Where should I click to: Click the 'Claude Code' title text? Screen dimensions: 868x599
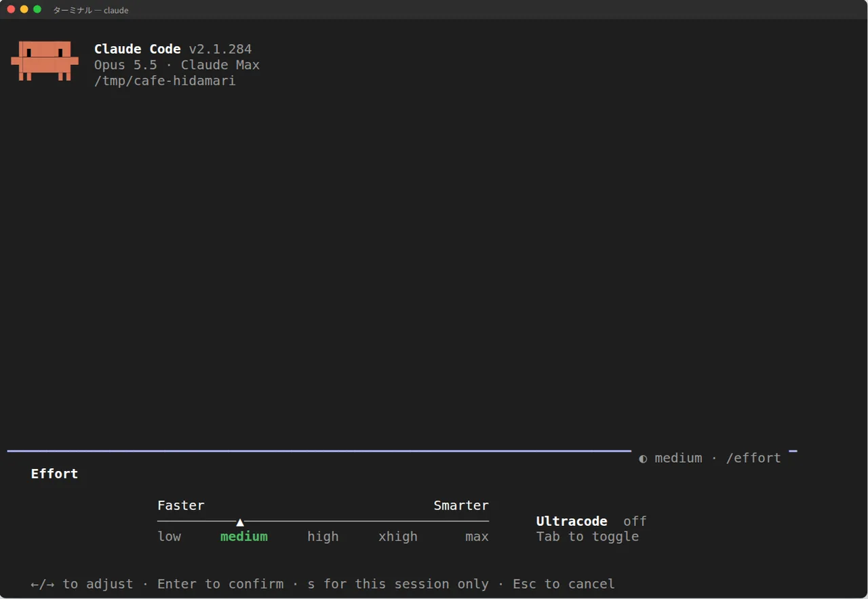[138, 49]
